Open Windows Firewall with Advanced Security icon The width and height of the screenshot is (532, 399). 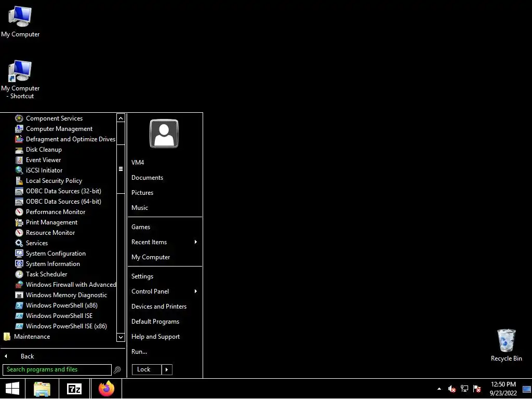[19, 285]
